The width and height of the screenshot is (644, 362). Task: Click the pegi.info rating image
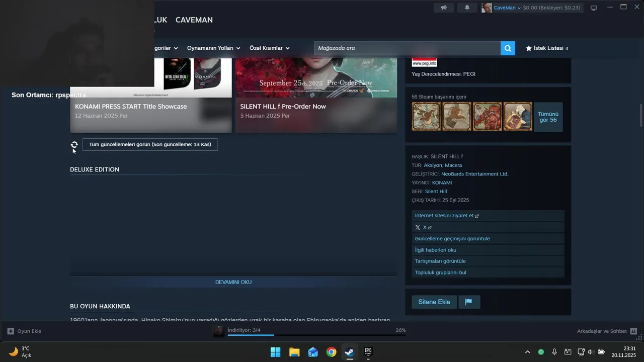pos(424,63)
